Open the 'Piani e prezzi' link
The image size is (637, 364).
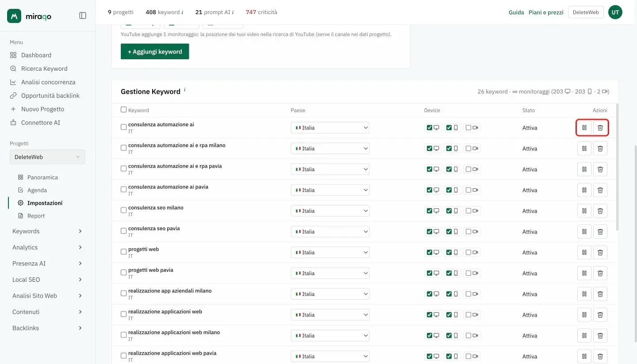tap(546, 12)
